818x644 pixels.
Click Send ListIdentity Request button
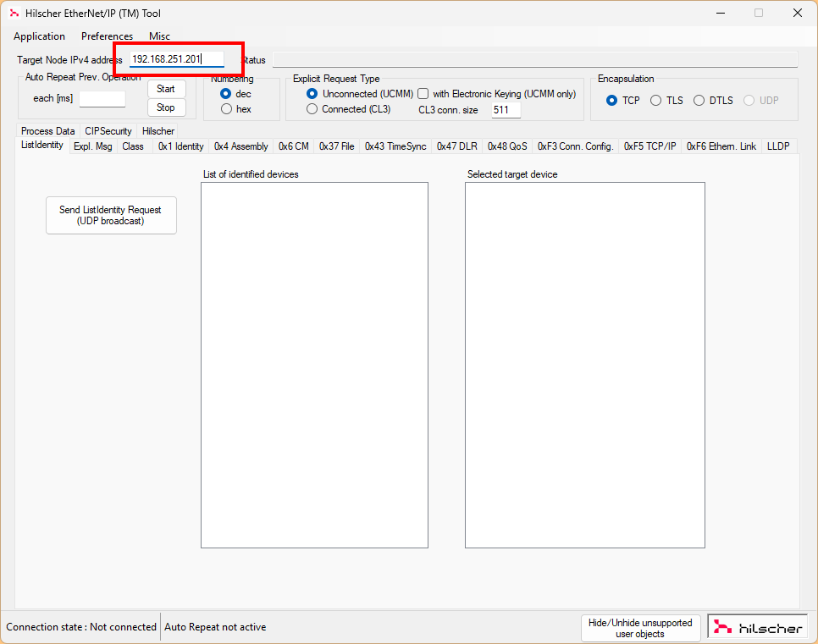tap(111, 215)
